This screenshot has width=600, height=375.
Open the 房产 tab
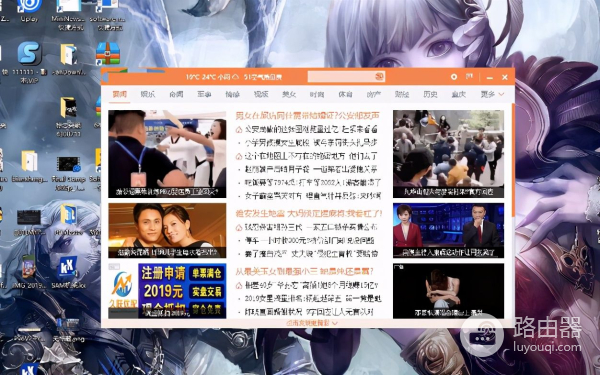click(374, 94)
